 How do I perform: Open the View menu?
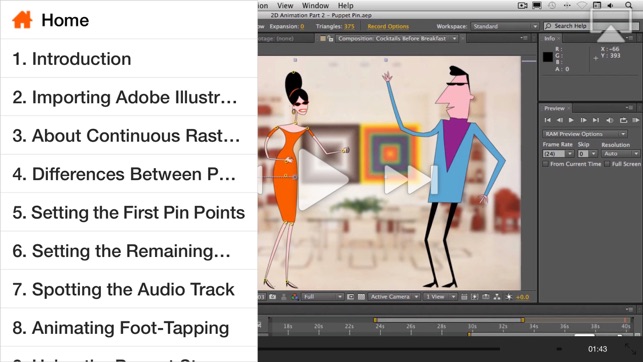[x=285, y=5]
